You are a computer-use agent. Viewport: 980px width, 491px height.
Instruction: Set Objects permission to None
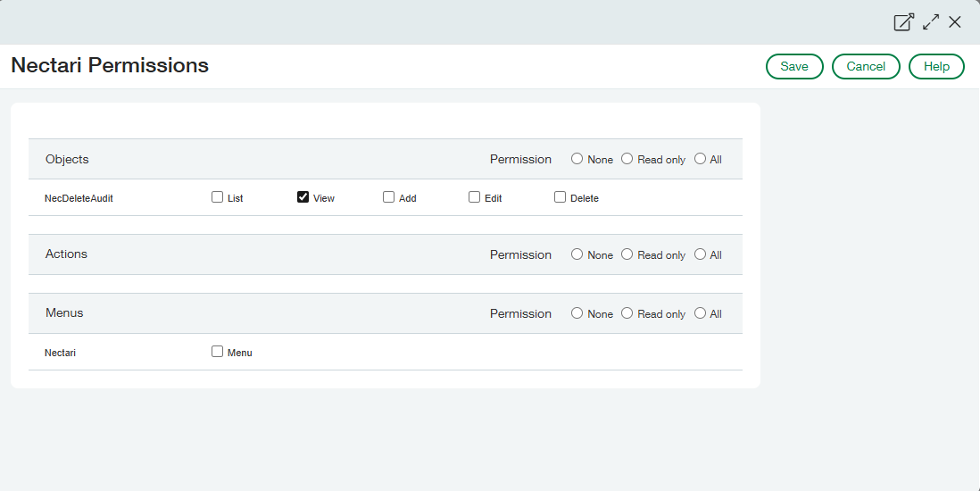(x=577, y=159)
